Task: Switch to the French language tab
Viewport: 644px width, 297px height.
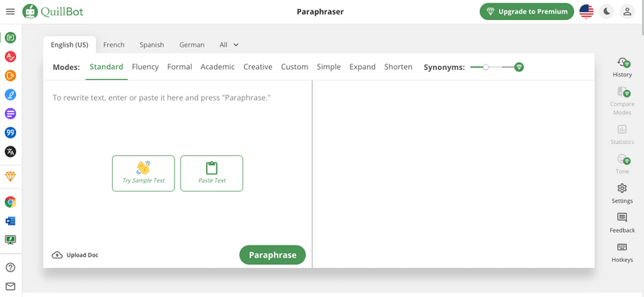Action: pos(114,45)
